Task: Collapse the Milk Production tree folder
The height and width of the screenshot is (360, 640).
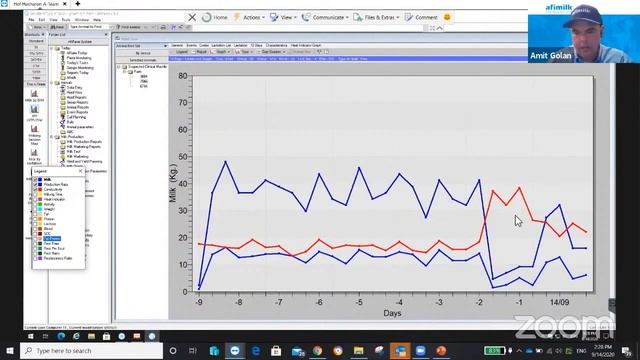Action: (52, 137)
